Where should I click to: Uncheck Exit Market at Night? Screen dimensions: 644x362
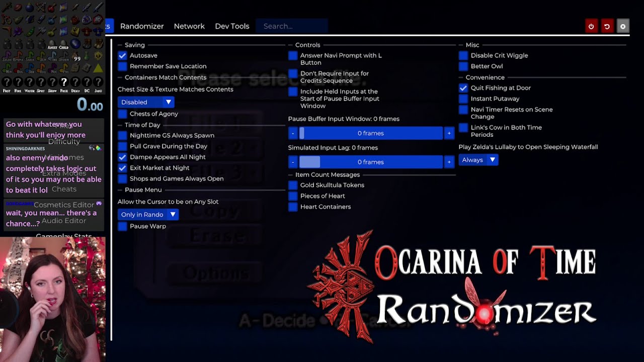pos(122,168)
